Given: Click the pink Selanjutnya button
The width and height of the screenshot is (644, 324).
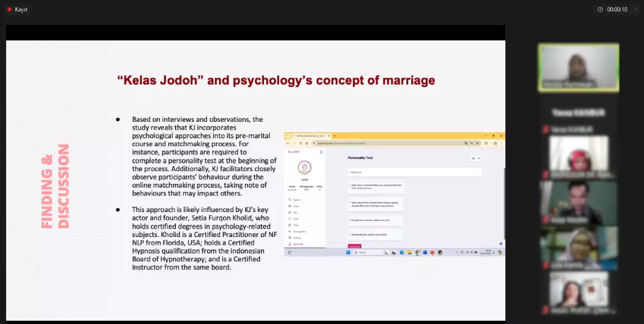Looking at the screenshot, I should pyautogui.click(x=354, y=246).
